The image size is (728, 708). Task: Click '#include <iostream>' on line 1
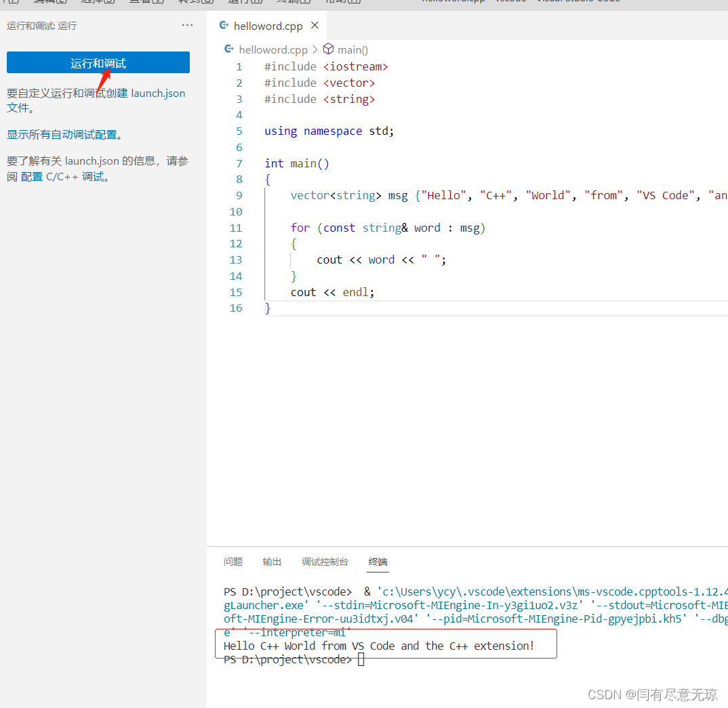(x=326, y=67)
